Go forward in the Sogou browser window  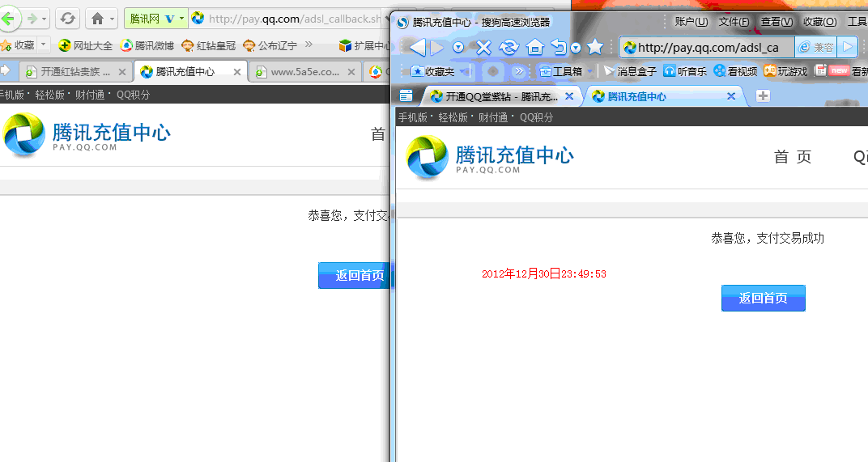click(437, 48)
